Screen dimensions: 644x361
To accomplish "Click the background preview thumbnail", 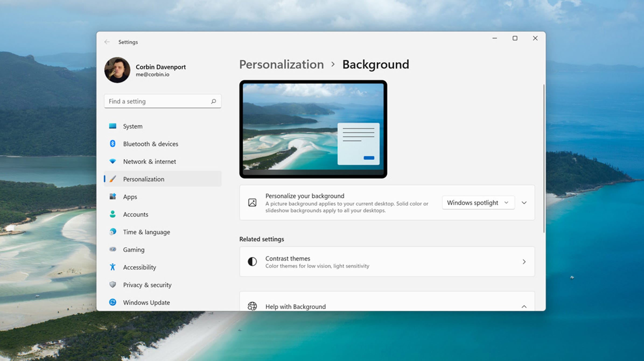I will tap(314, 128).
